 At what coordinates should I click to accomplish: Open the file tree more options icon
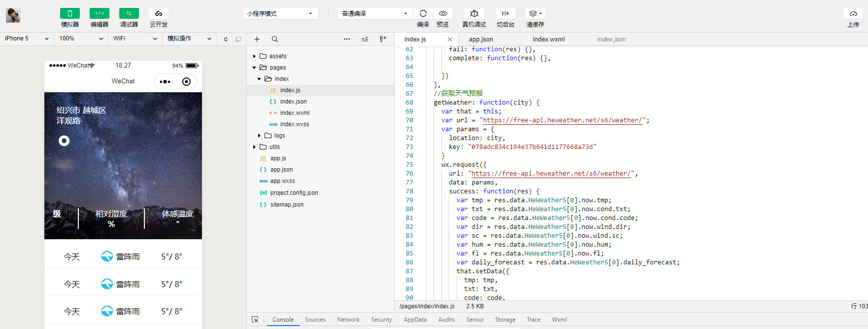[347, 39]
